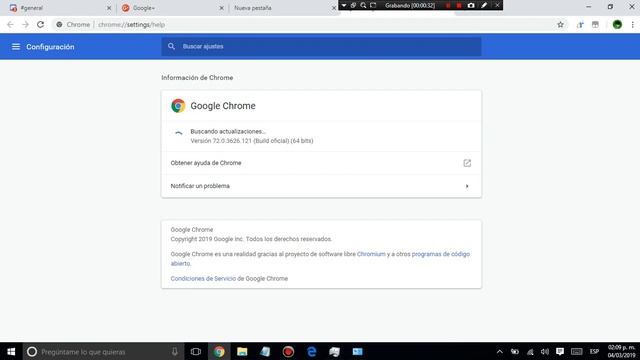Go back with the browser back arrow
Viewport: 640px width, 360px height.
10,24
